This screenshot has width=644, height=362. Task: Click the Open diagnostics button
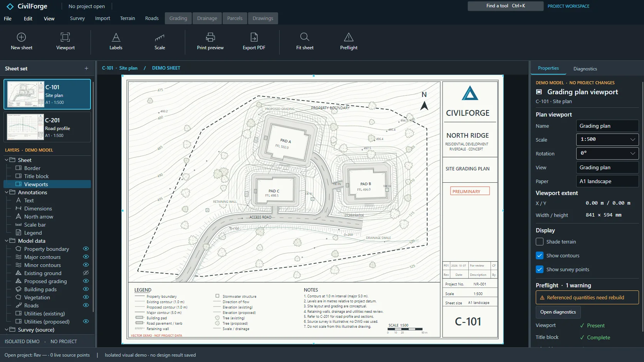click(x=558, y=312)
